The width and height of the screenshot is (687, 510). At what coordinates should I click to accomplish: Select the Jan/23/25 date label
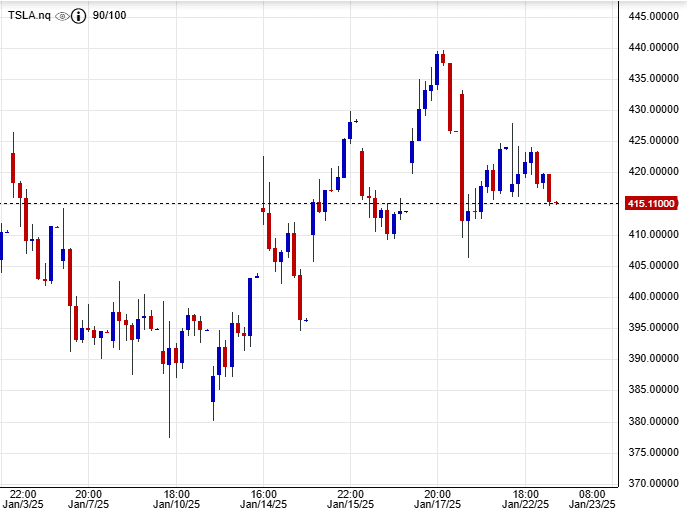592,504
